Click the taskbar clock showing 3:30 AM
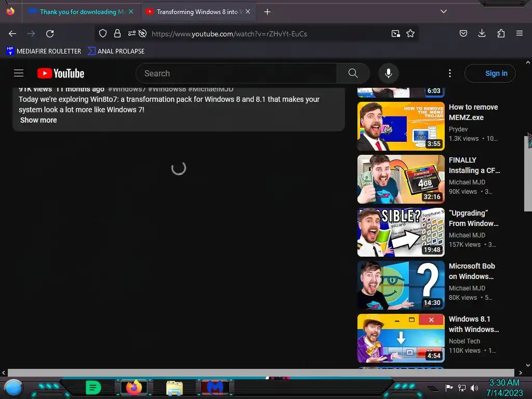The image size is (532, 399). [504, 388]
